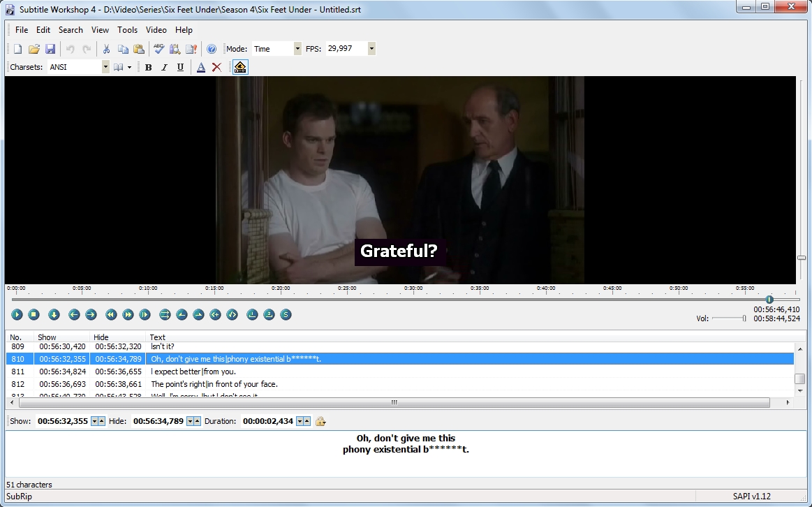812x507 pixels.
Task: Remove formatting tags with red X
Action: (x=217, y=67)
